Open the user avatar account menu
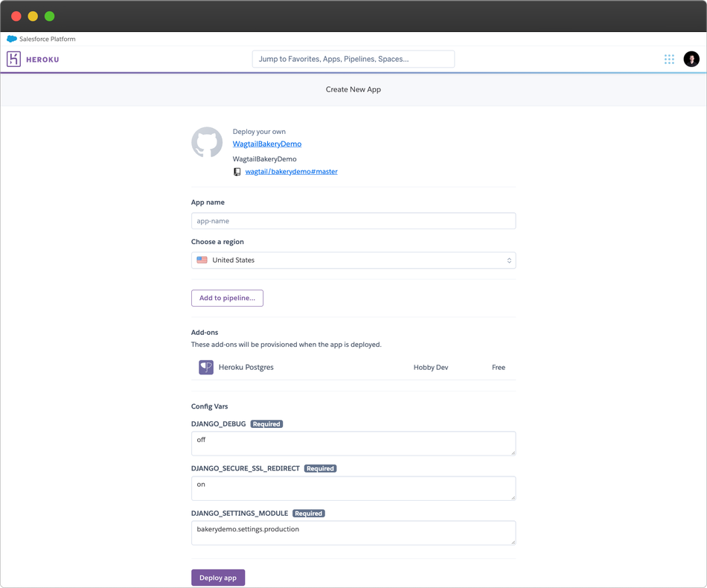The image size is (707, 588). tap(691, 59)
